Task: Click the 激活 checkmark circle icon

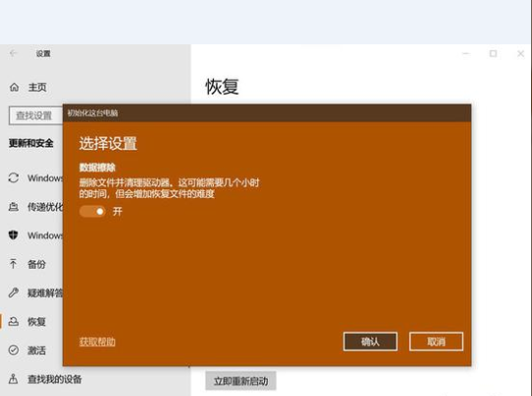Action: pyautogui.click(x=13, y=350)
